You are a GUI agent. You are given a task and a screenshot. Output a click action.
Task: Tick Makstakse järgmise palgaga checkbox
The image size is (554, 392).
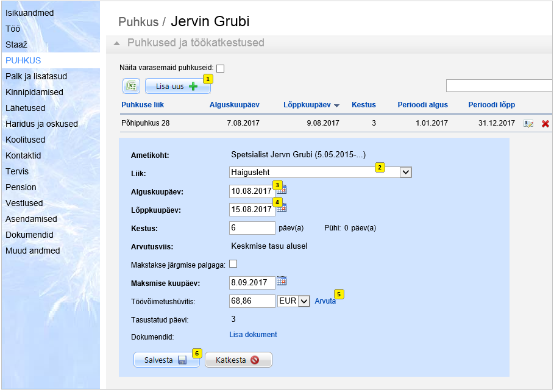233,264
